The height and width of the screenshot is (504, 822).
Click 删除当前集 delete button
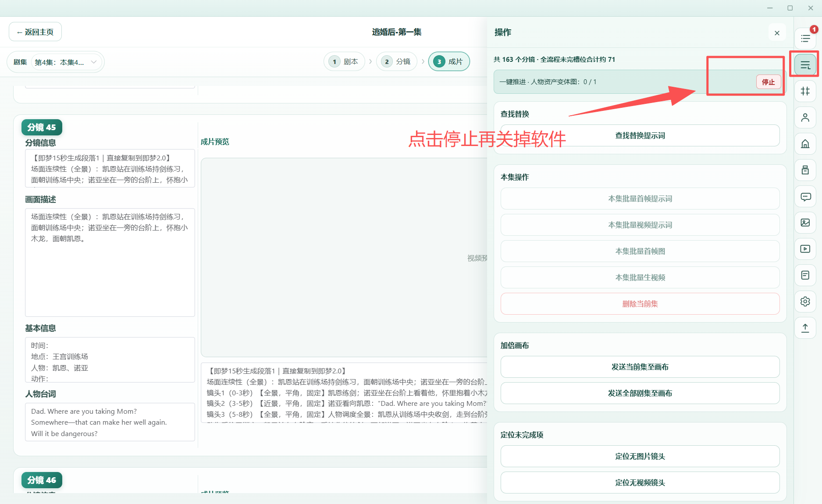pyautogui.click(x=640, y=304)
